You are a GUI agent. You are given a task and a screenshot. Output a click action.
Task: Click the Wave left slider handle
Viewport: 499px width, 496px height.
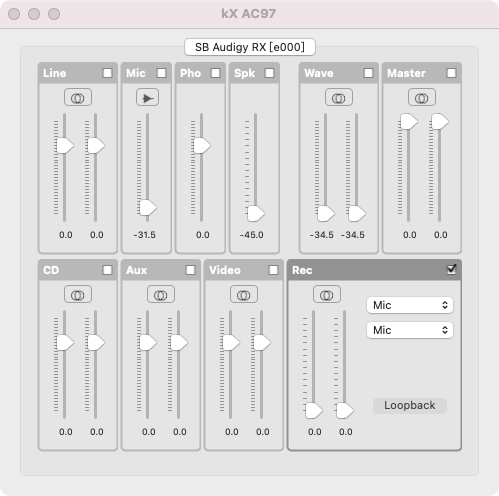(326, 214)
